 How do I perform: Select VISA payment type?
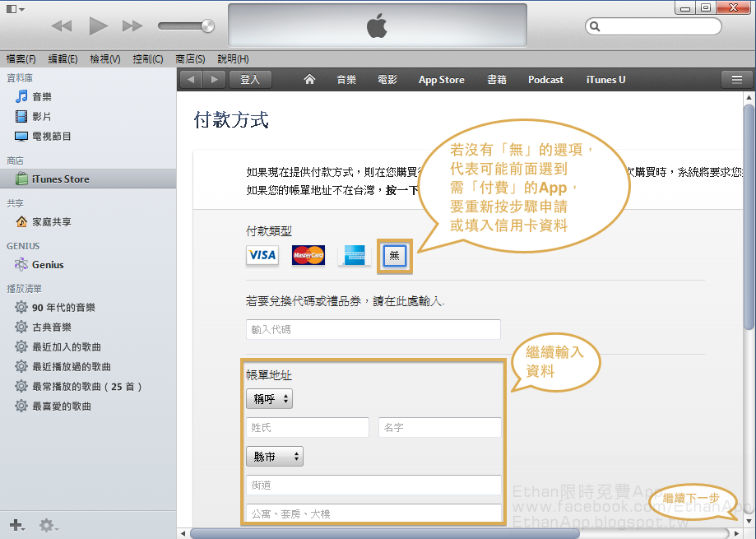(262, 255)
